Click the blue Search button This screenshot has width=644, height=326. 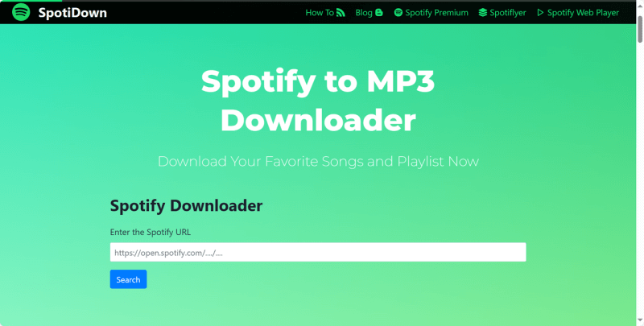(x=128, y=279)
